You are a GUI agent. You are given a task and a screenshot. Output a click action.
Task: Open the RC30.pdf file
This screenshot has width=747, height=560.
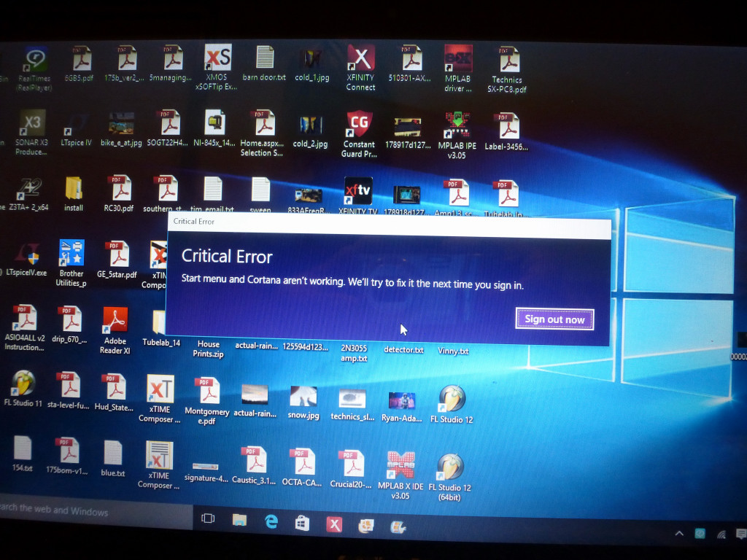coord(119,194)
